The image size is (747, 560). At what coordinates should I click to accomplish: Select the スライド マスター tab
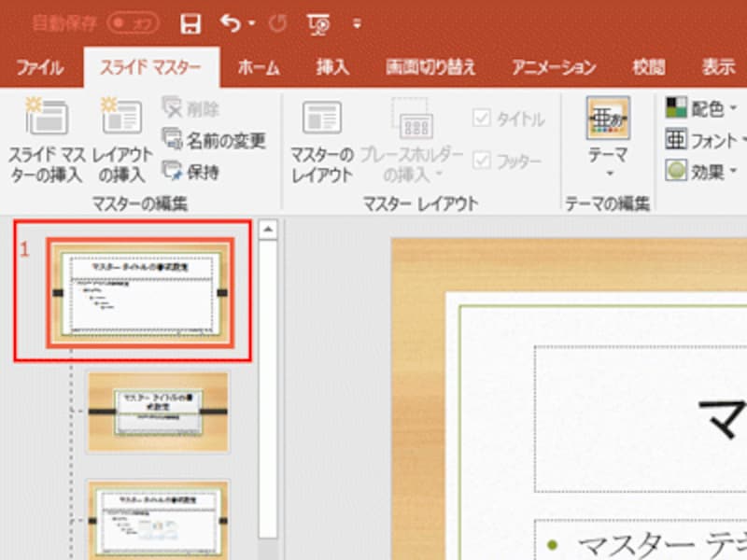click(151, 67)
